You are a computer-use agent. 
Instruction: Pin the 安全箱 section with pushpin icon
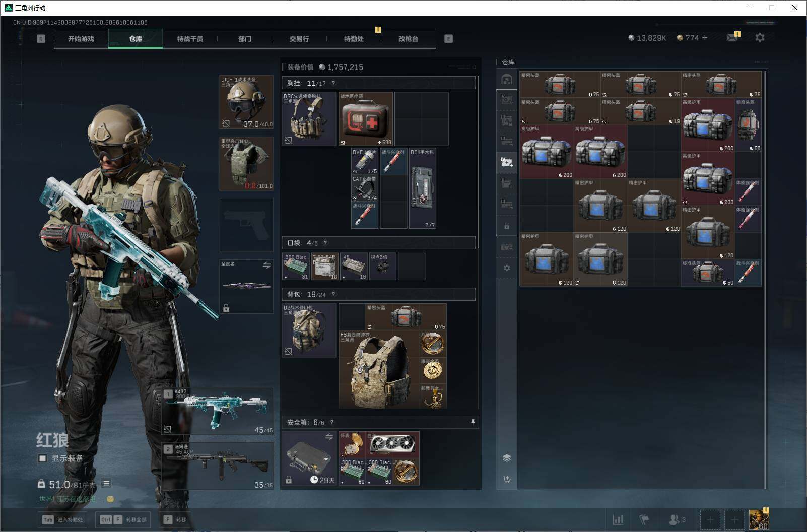tap(473, 422)
